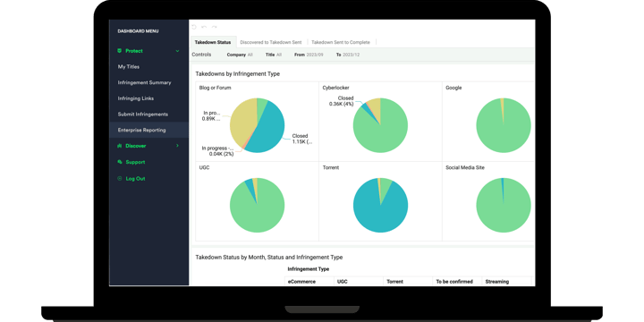Click the reset toolbar icon
644x322 pixels.
(194, 27)
